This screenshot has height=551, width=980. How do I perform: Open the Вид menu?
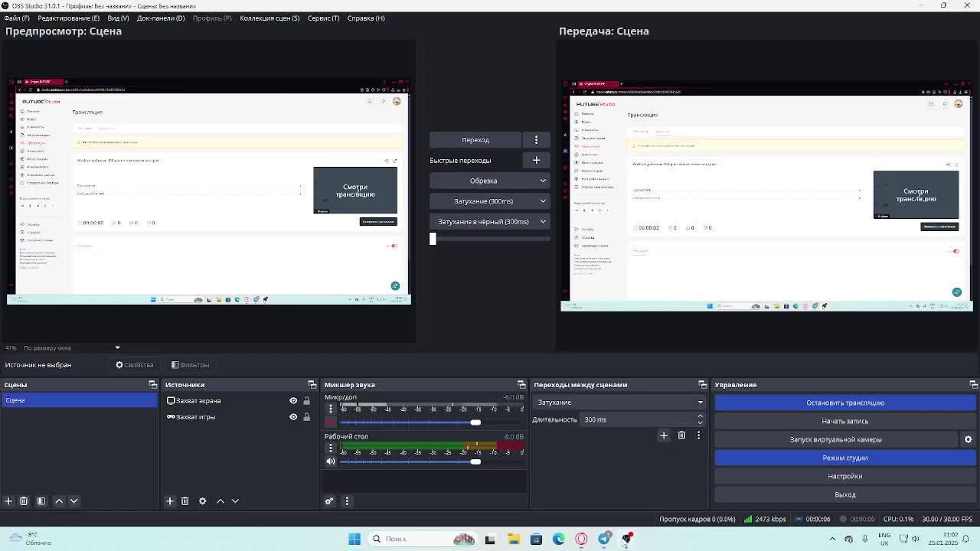118,18
